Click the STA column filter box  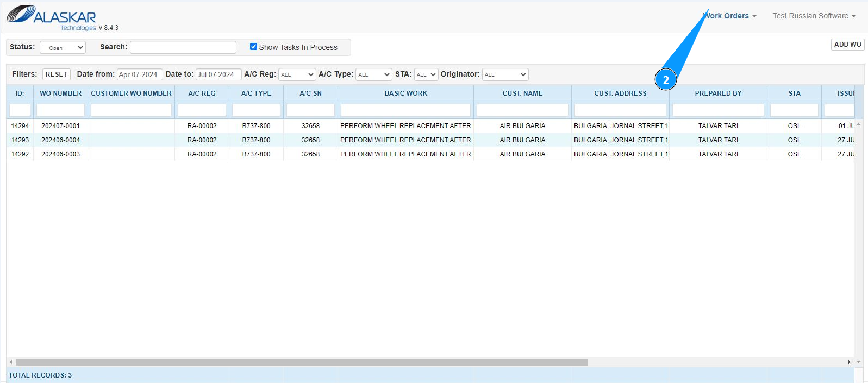point(795,110)
